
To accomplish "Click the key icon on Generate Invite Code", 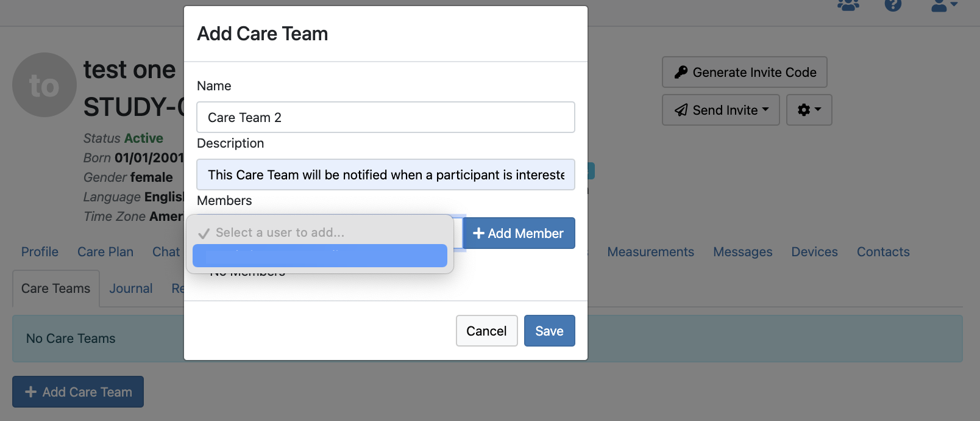I will click(x=681, y=72).
